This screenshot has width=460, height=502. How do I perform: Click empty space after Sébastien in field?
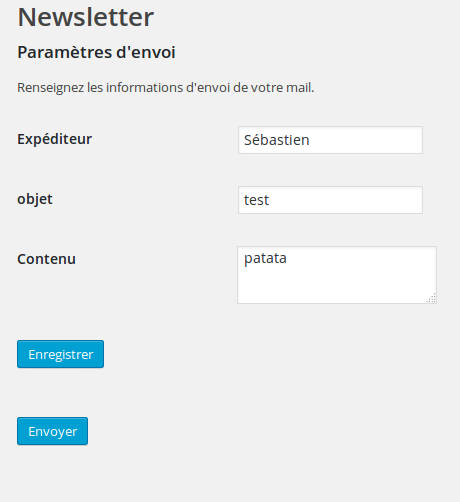(x=365, y=140)
